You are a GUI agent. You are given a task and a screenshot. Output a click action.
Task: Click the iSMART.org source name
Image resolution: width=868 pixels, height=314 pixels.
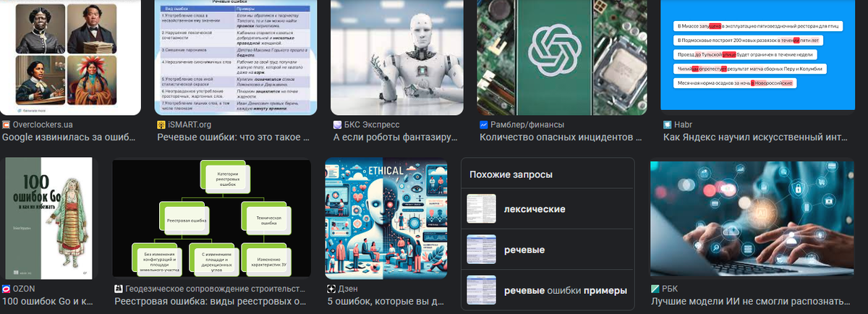188,124
